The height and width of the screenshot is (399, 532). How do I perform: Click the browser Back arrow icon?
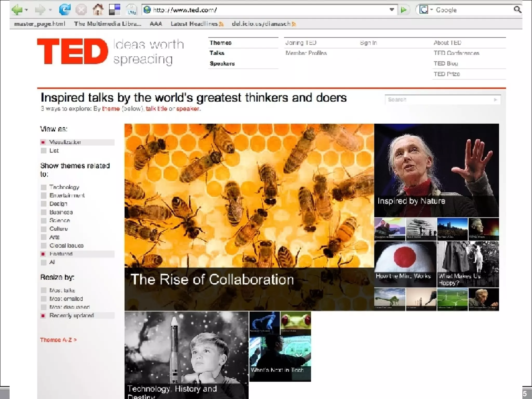(x=17, y=10)
